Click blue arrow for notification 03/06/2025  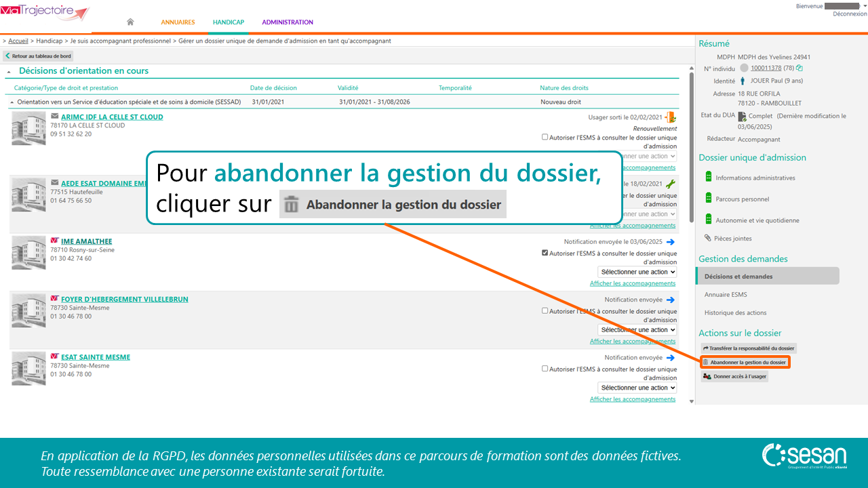click(671, 242)
